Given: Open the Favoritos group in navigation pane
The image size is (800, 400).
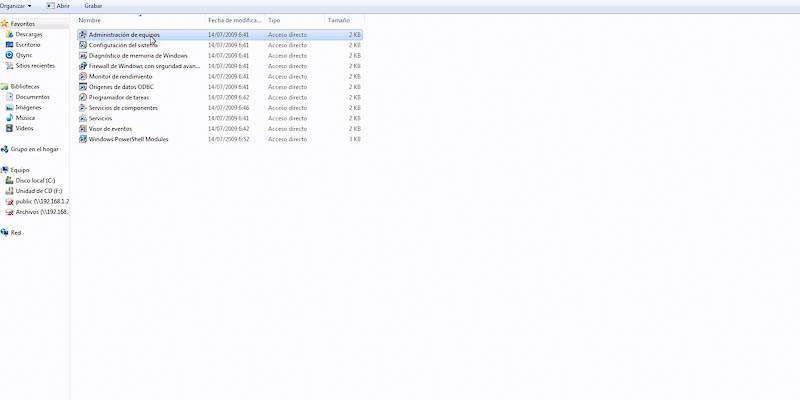Looking at the screenshot, I should point(23,24).
